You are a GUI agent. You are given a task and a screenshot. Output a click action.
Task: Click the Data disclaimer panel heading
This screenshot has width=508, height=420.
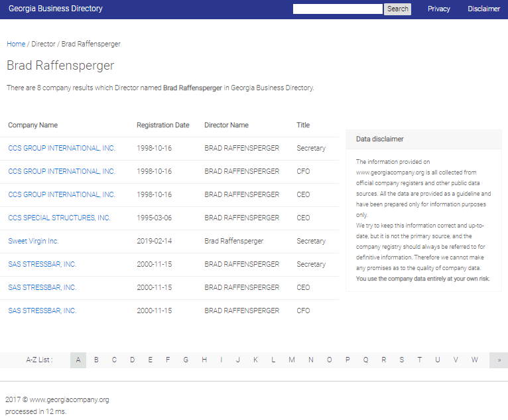tap(380, 139)
